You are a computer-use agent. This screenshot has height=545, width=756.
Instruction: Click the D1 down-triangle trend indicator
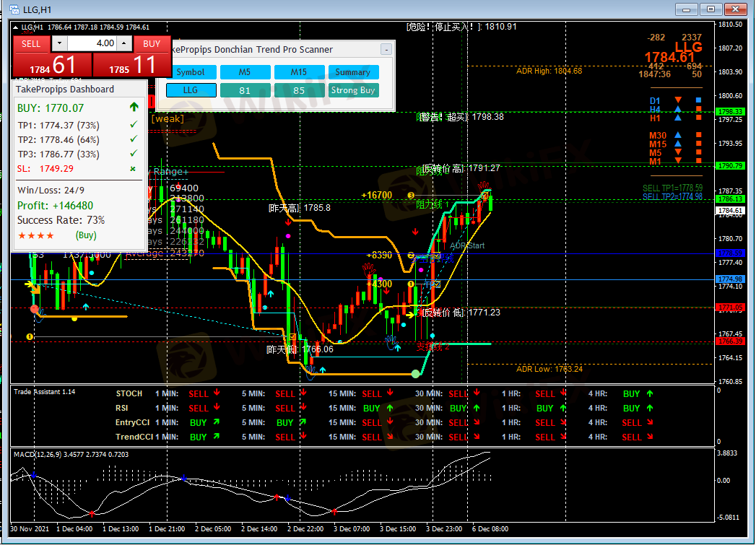click(x=677, y=100)
